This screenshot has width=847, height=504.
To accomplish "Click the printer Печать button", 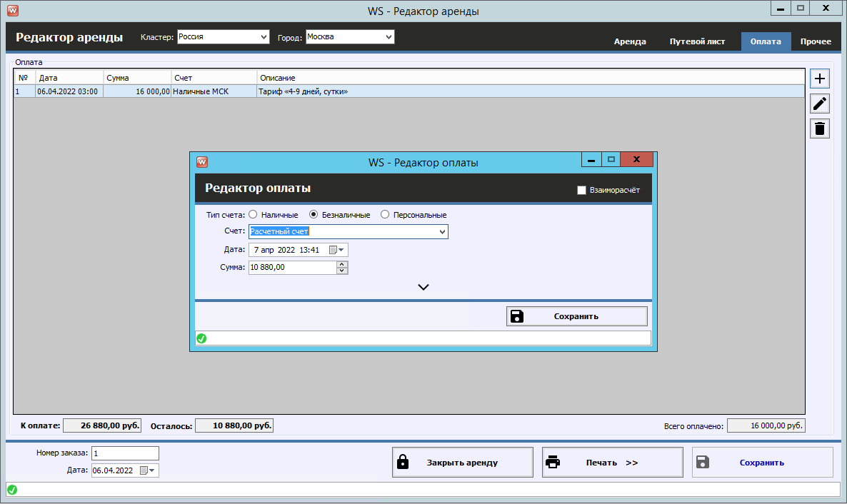I will (612, 462).
